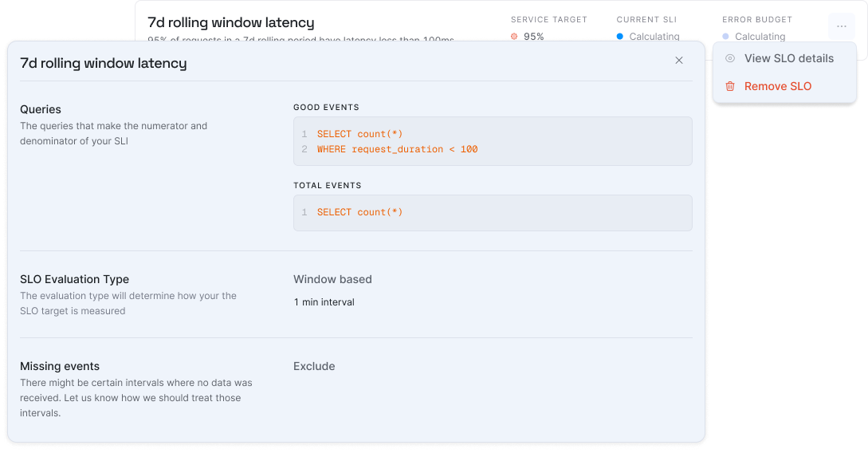Click the dialog title 7d rolling window latency

pyautogui.click(x=104, y=63)
